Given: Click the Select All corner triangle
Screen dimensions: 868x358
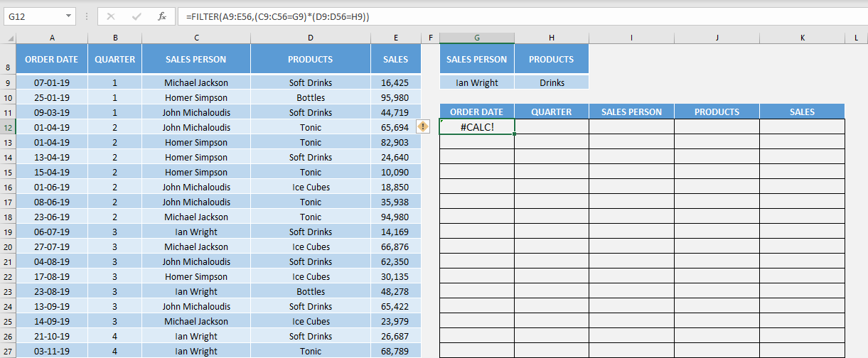Looking at the screenshot, I should click(x=10, y=38).
